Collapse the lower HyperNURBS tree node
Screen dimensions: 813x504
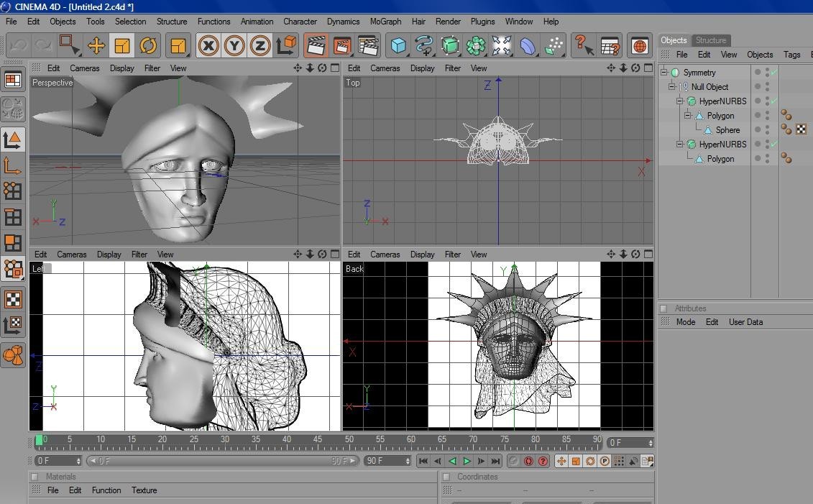tap(680, 144)
